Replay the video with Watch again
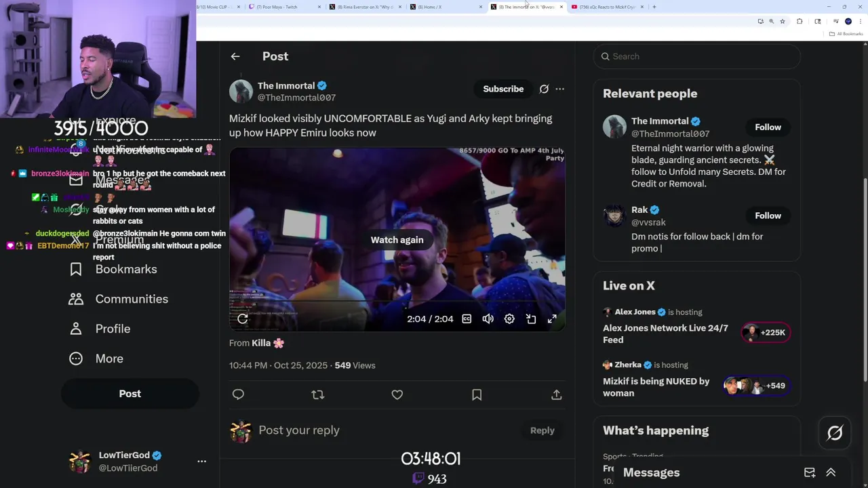Image resolution: width=868 pixels, height=488 pixels. 397,240
